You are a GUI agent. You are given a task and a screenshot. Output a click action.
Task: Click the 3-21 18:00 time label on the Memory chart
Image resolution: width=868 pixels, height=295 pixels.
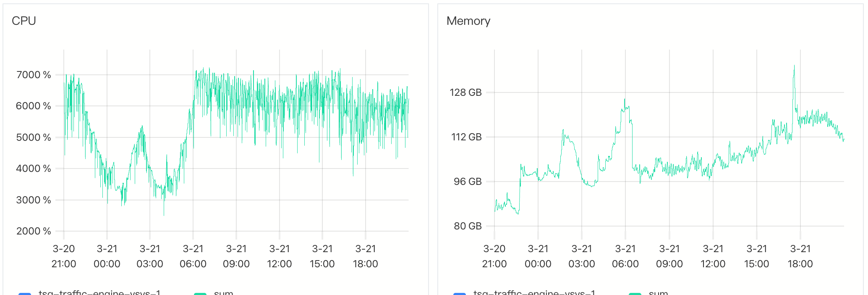(x=800, y=256)
